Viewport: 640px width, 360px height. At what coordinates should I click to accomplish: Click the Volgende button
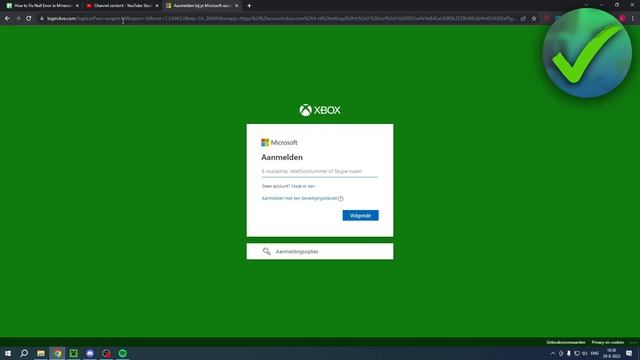[360, 215]
